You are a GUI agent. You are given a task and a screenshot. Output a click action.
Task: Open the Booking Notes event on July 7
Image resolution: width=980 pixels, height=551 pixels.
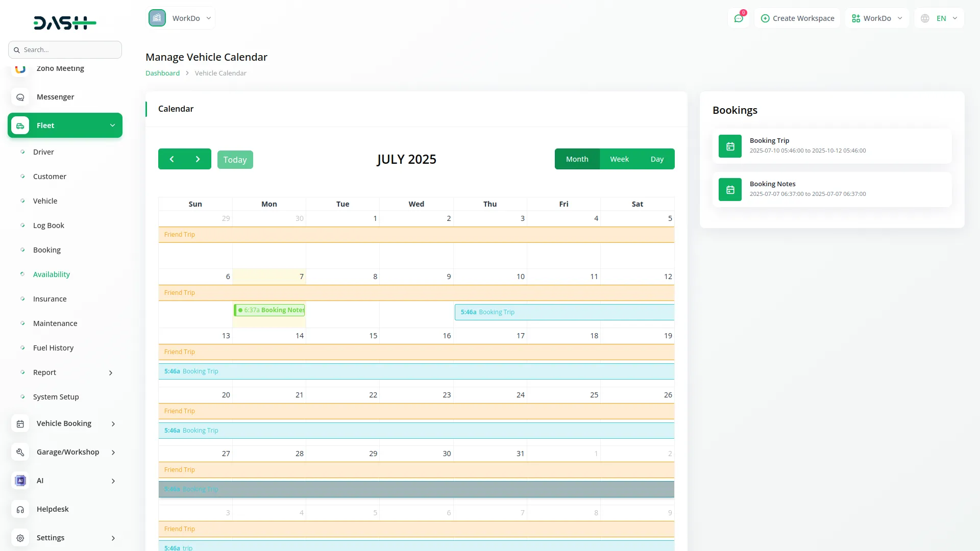pos(269,310)
